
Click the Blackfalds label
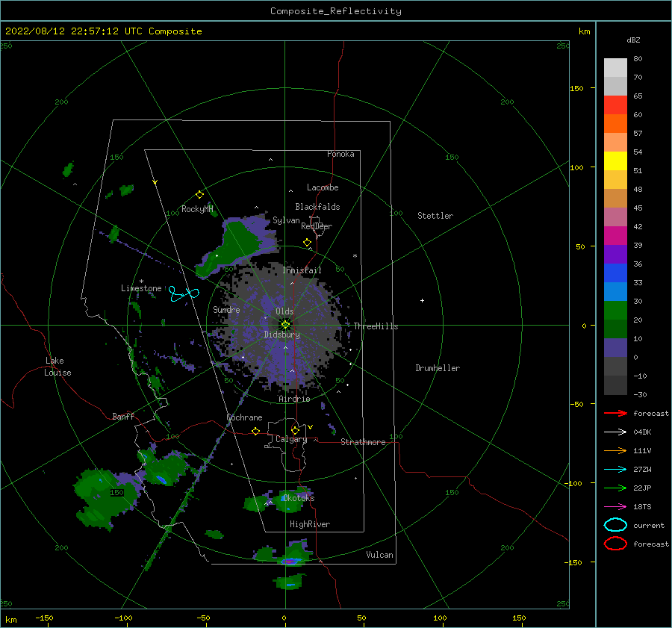(317, 207)
